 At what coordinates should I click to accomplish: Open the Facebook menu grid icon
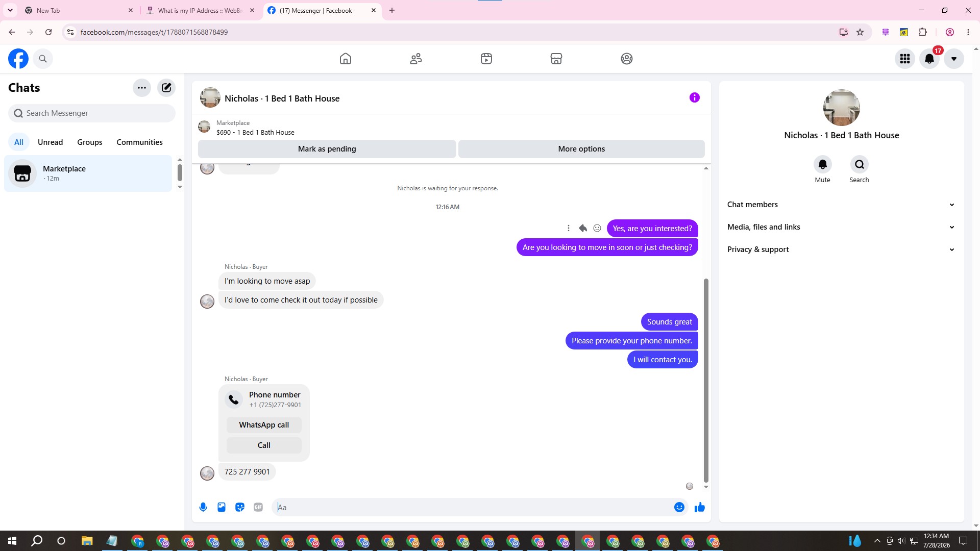point(905,59)
